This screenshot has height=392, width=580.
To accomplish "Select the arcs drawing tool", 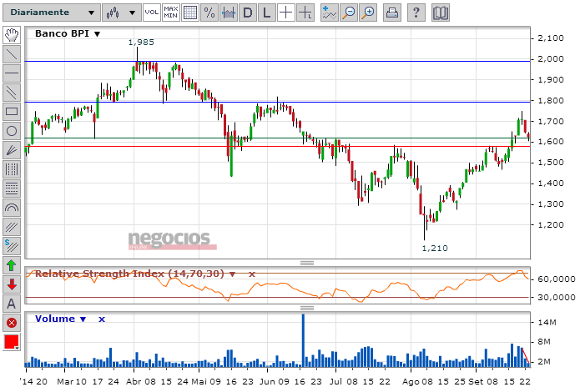I will 12,208.
